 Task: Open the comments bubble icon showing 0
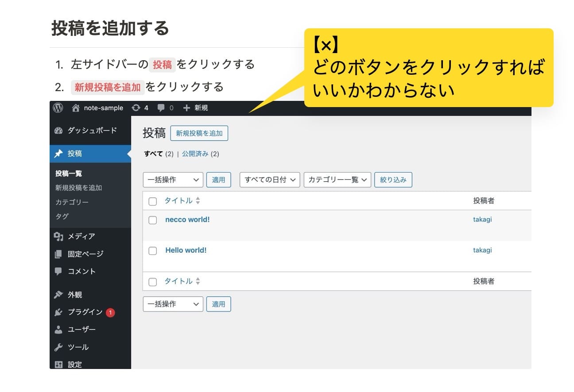click(x=161, y=108)
